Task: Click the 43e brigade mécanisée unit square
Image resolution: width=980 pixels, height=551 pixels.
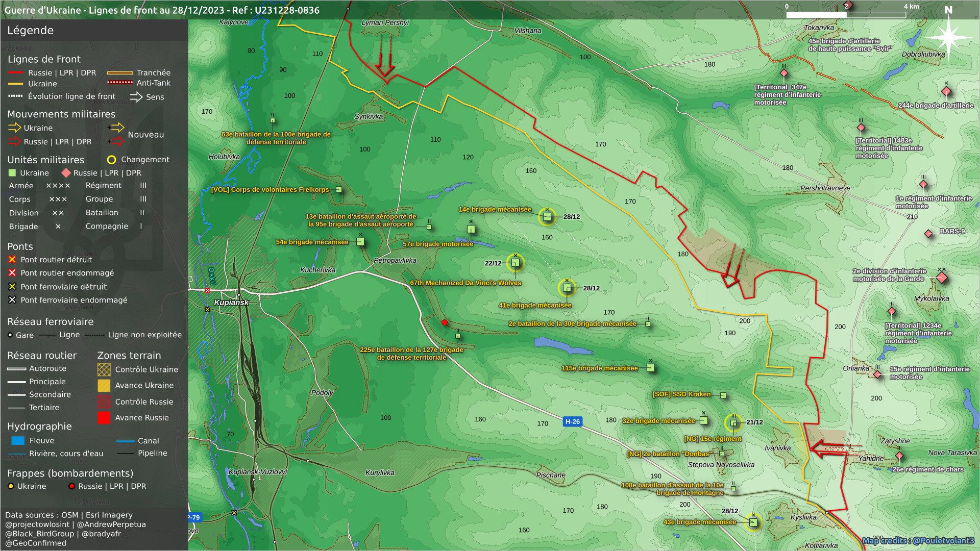Action: [x=753, y=522]
